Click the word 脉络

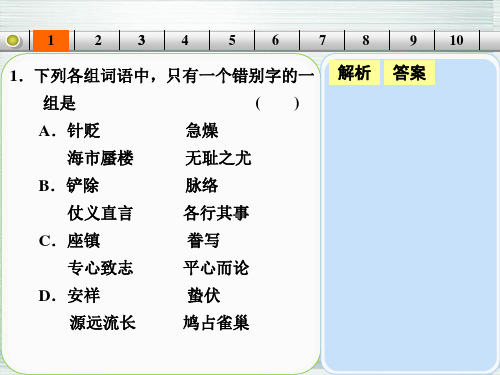pos(202,186)
